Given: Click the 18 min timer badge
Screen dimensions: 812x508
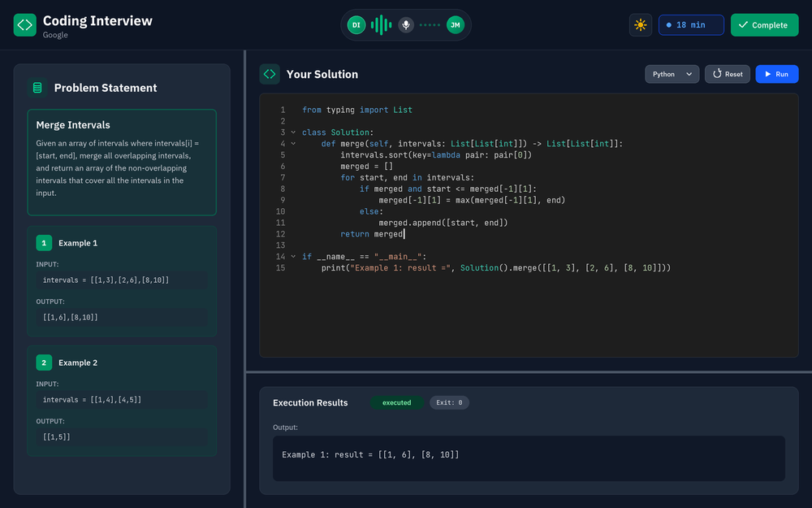Looking at the screenshot, I should coord(691,25).
